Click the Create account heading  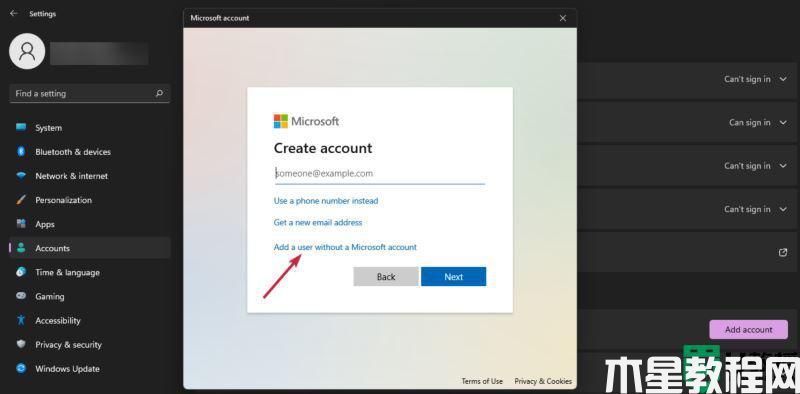pos(323,148)
